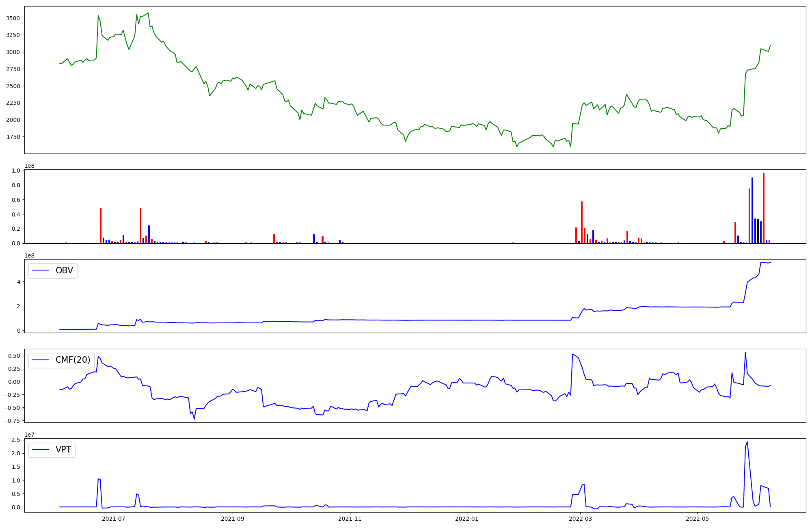
Task: Click the 2021-11 x-axis date label
Action: [350, 519]
